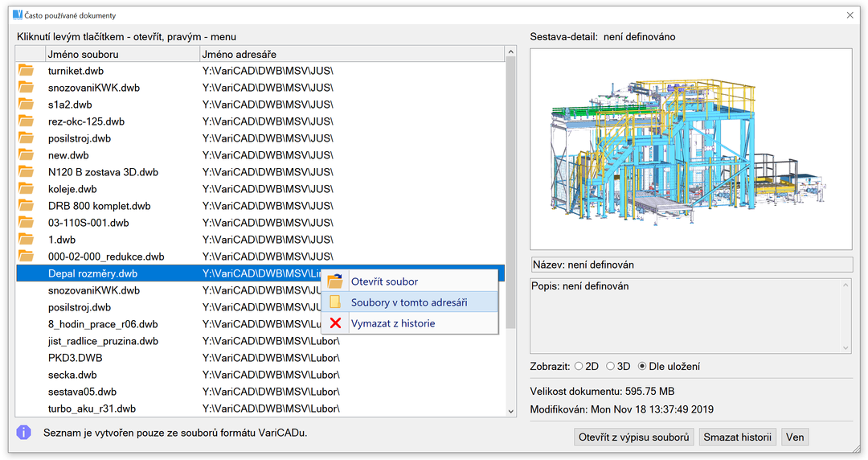Click the folder icon beside turniket.dwb
Image resolution: width=868 pixels, height=460 pixels.
click(x=27, y=71)
